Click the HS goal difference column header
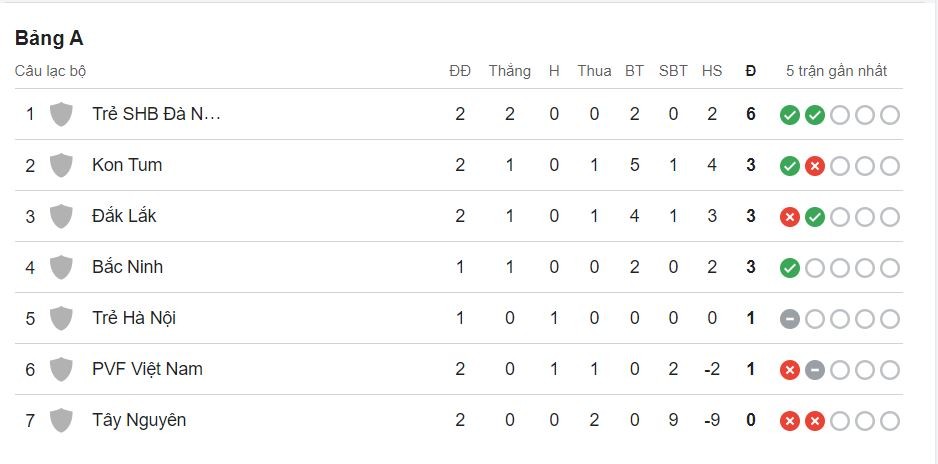The height and width of the screenshot is (464, 938). click(712, 71)
